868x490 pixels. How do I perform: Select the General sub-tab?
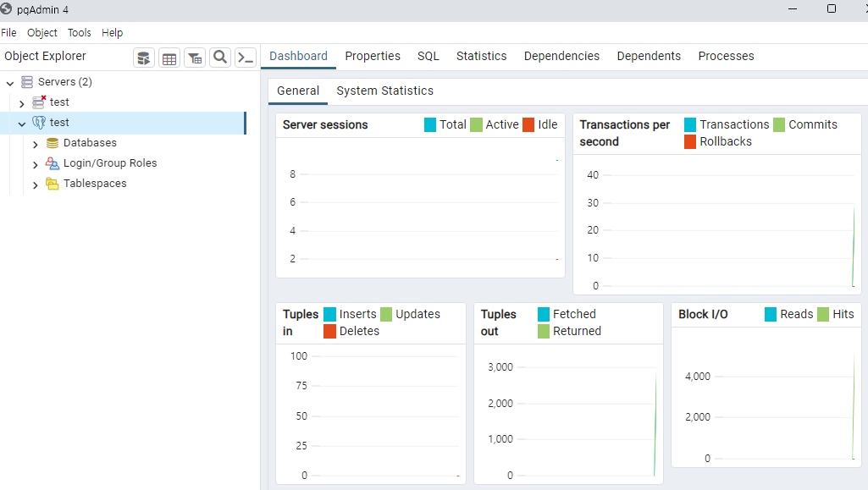(298, 91)
